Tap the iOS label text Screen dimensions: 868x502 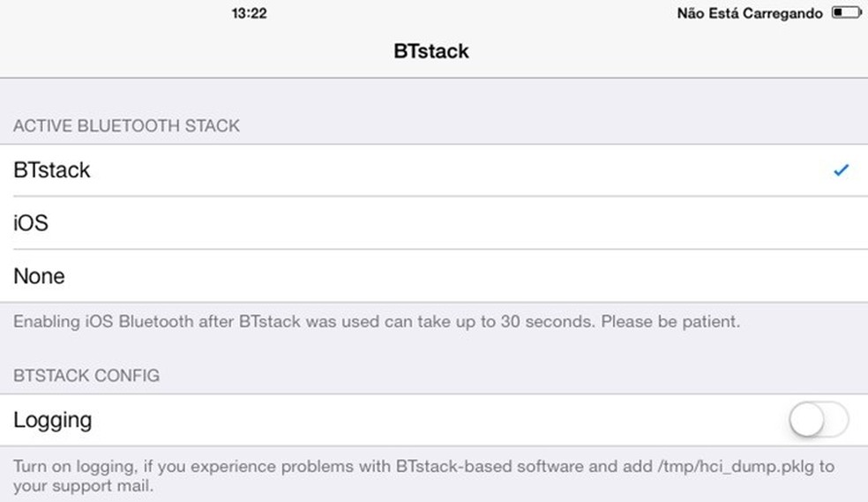pyautogui.click(x=31, y=223)
